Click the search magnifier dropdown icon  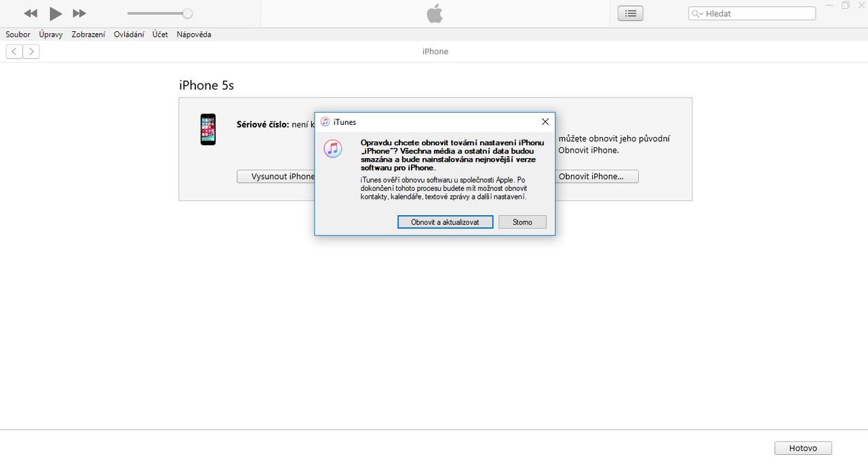click(697, 14)
